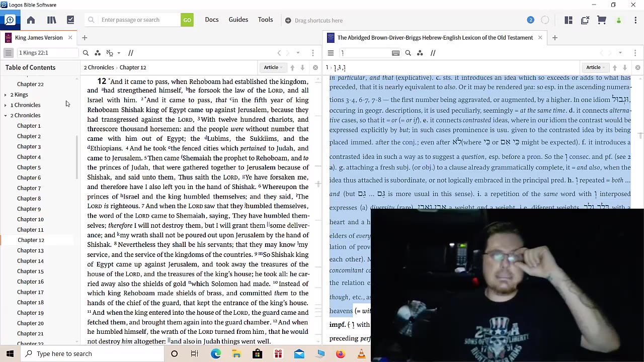Select Chapter 13 in the contents list

click(30, 250)
